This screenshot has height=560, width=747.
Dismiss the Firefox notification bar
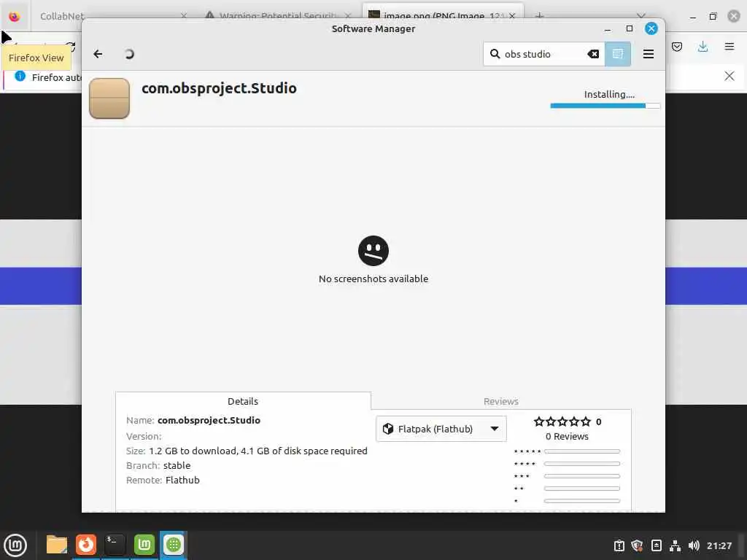pyautogui.click(x=729, y=76)
